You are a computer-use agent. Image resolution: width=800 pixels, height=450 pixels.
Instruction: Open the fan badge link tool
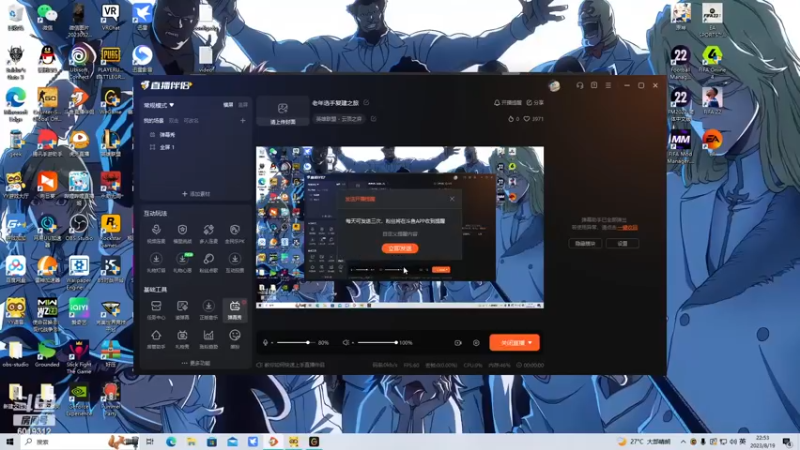coord(208,263)
